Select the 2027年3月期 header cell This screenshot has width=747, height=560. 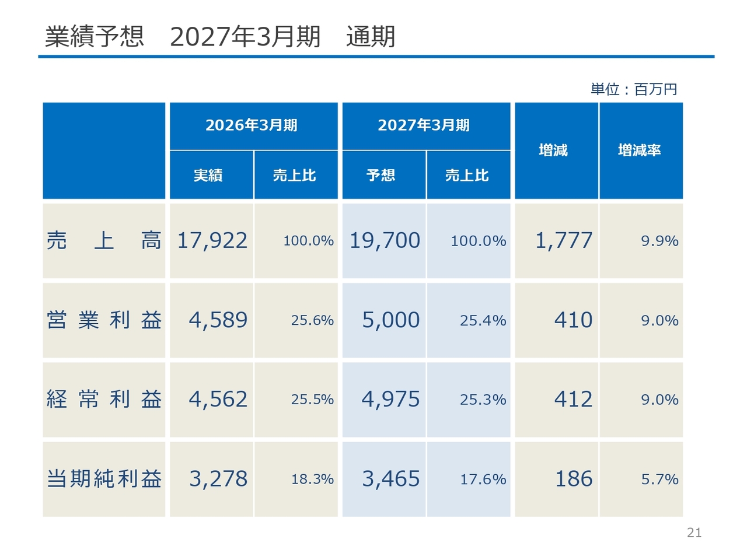click(x=426, y=126)
